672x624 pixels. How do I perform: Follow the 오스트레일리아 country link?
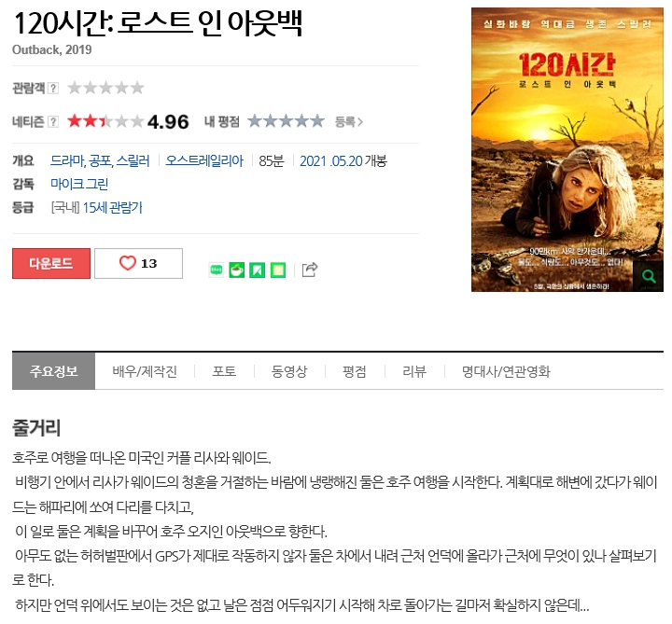coord(204,161)
